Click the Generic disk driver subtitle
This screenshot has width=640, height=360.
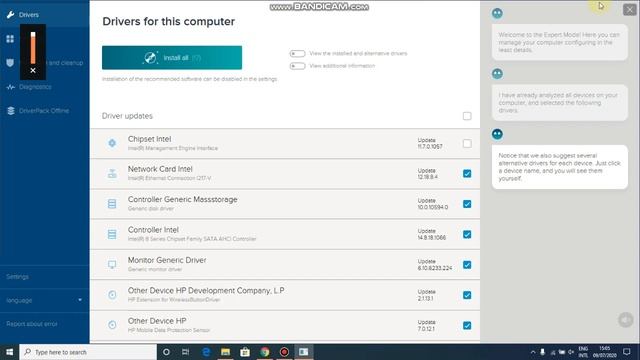click(x=151, y=209)
